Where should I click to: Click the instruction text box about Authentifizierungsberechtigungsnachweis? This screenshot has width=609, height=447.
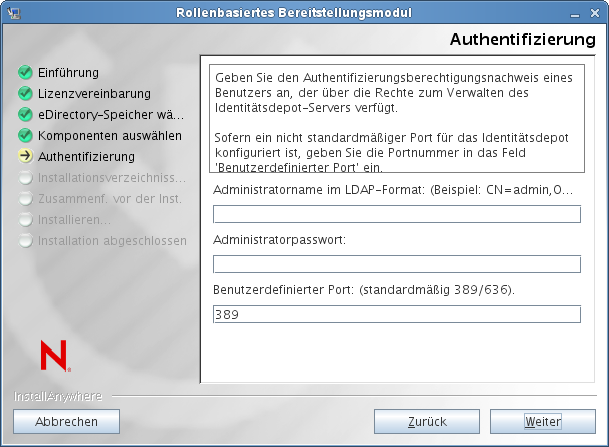397,118
